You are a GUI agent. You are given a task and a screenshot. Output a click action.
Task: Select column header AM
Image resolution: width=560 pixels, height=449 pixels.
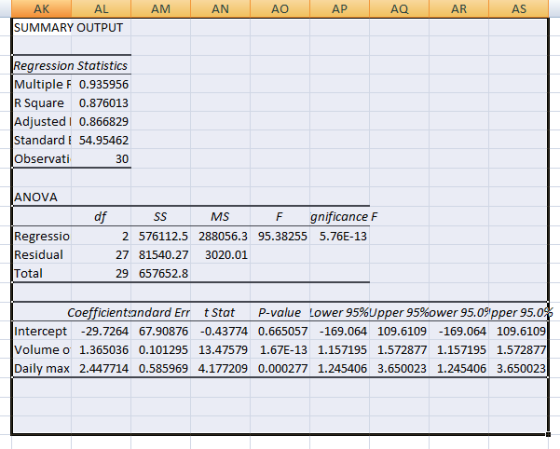161,9
